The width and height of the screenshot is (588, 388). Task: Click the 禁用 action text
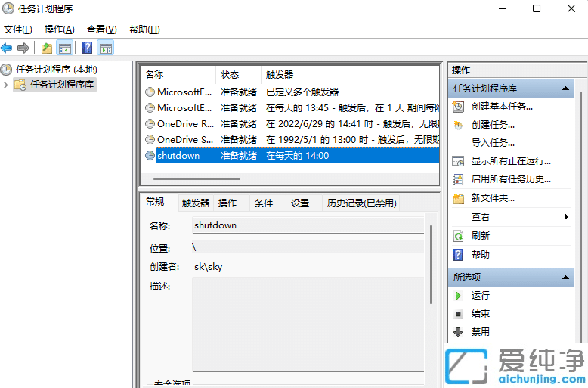(481, 332)
